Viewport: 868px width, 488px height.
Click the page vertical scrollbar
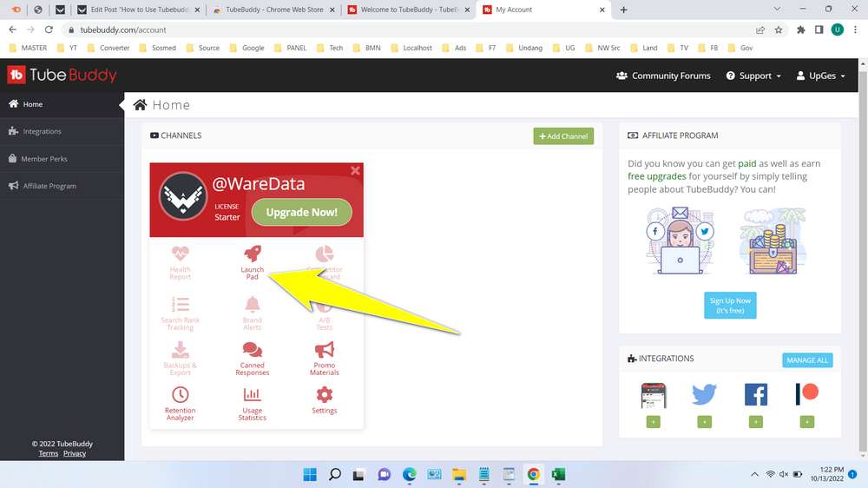(x=863, y=260)
